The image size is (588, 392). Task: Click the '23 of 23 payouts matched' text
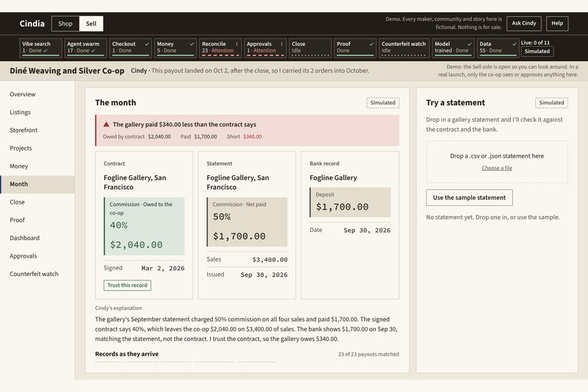[x=368, y=354]
